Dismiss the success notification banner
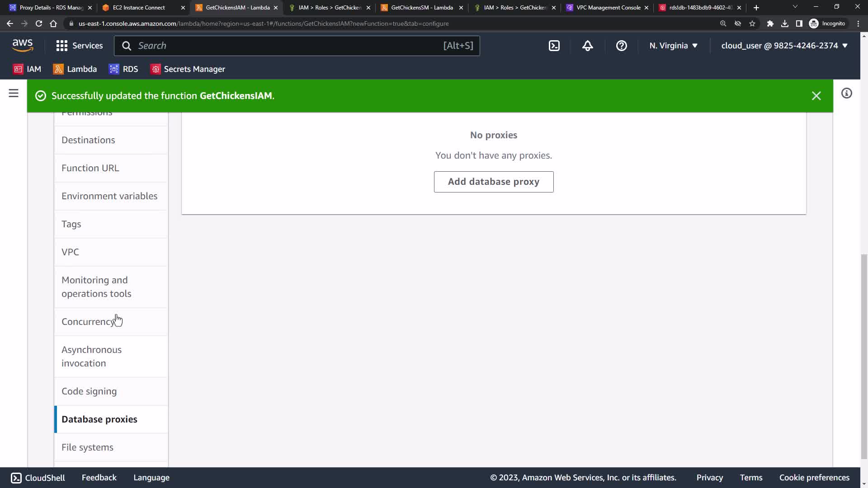This screenshot has height=488, width=868. 816,96
